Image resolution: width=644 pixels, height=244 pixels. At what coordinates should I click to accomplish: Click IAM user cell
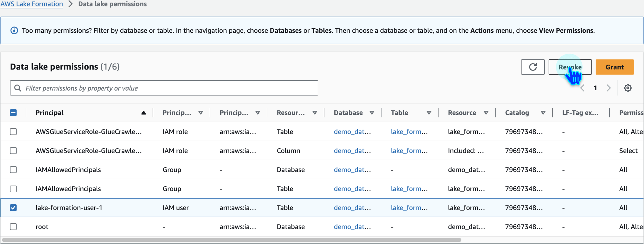click(x=176, y=208)
